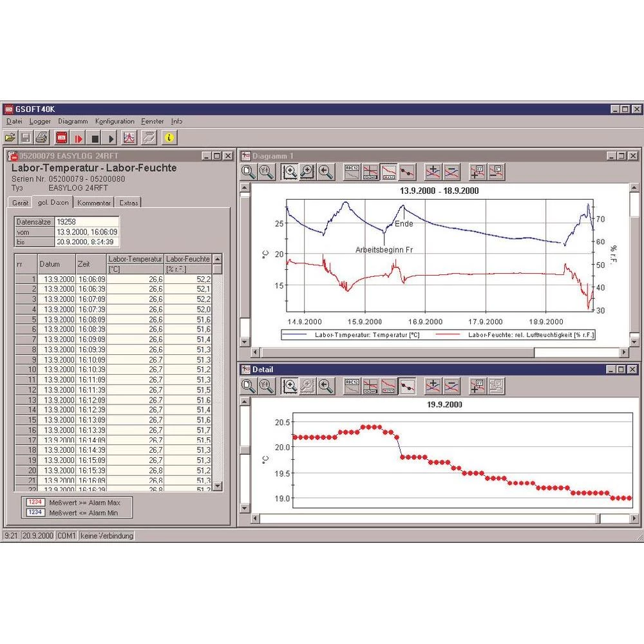Click the magnifying glass preview icon in Detail toolbar
Viewport: 644px width, 644px height.
tap(247, 386)
